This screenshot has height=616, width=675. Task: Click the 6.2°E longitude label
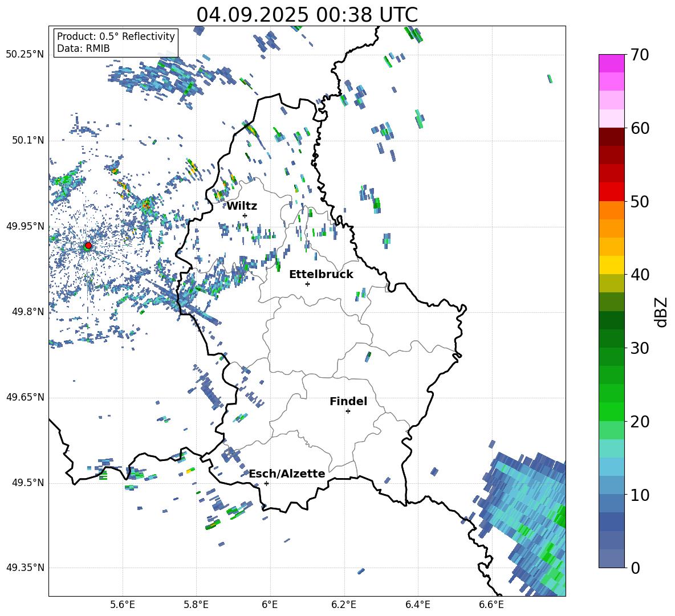344,605
